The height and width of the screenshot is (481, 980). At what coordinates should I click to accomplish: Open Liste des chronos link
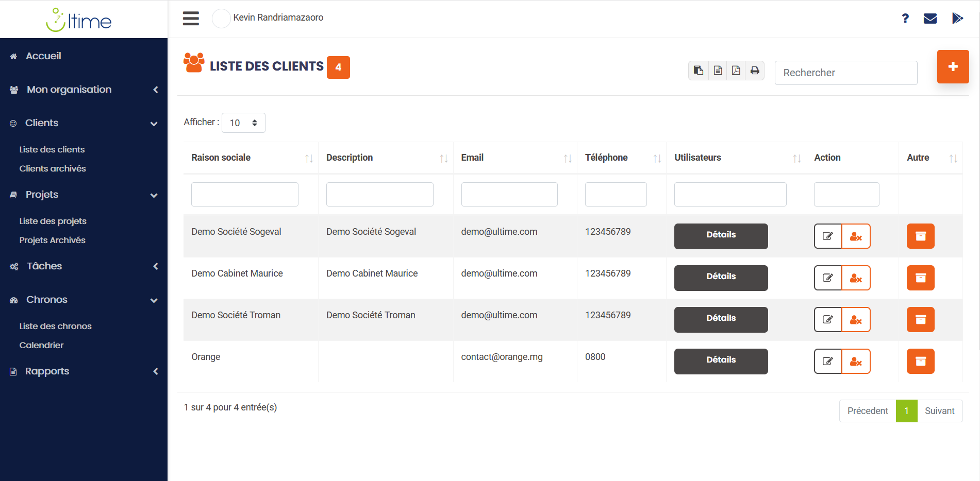tap(56, 326)
